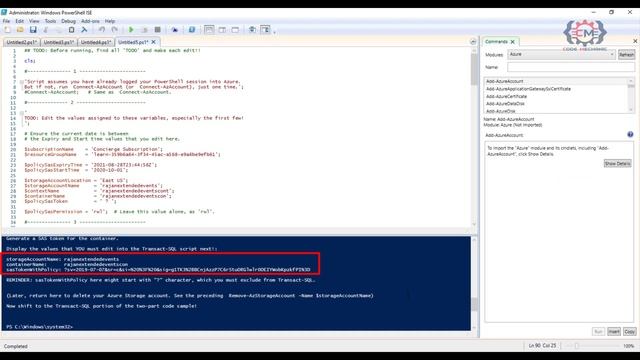Open the Tools menu
Image resolution: width=640 pixels, height=360 pixels.
pos(50,21)
